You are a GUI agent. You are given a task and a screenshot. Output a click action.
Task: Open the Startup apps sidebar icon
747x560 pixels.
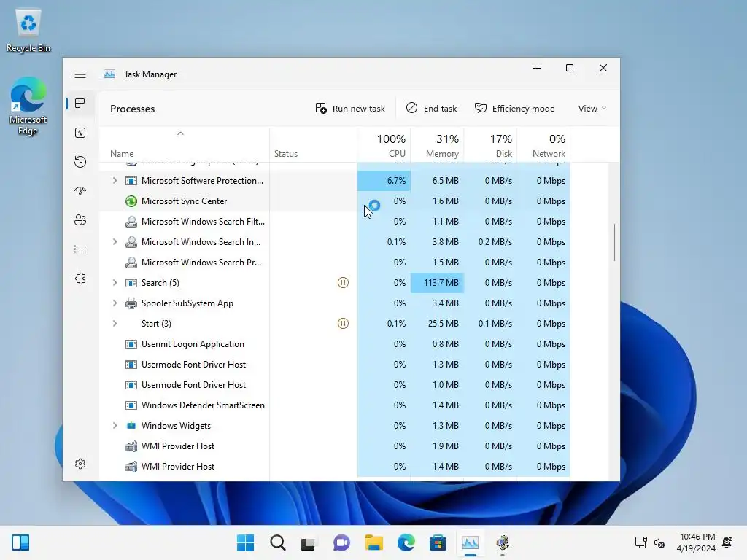click(x=80, y=191)
